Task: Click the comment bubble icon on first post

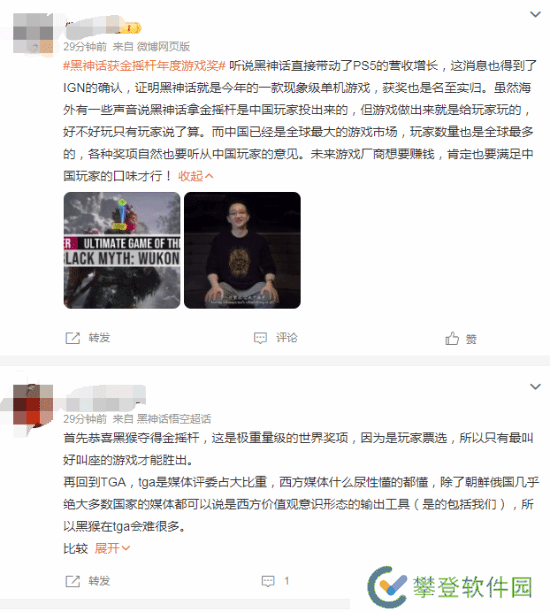Action: (x=260, y=338)
